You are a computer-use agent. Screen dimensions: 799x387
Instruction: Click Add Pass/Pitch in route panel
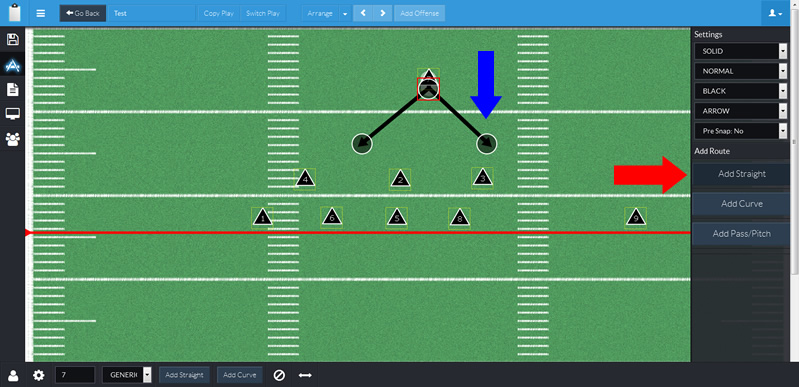(741, 234)
